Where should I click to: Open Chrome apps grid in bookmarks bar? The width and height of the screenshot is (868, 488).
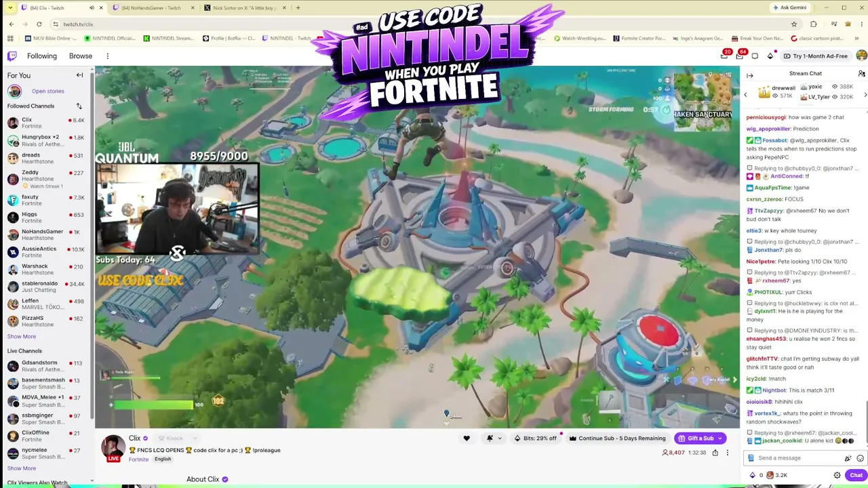tap(10, 39)
